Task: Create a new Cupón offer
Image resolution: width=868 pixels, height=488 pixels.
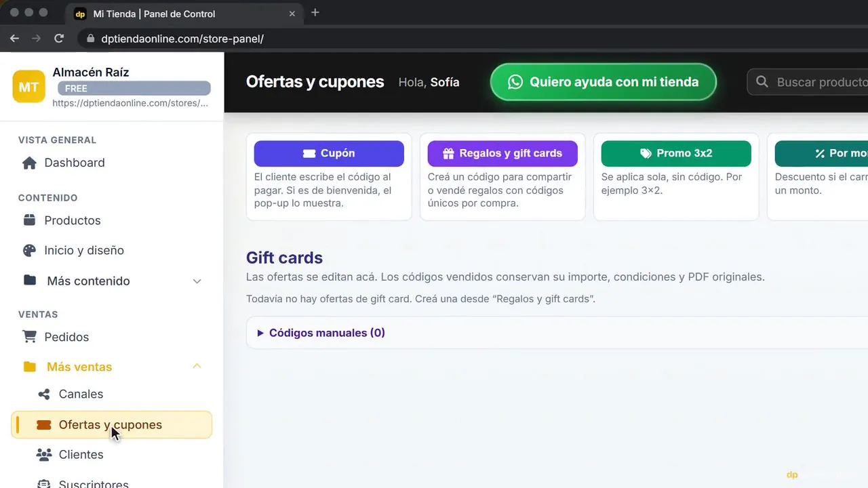Action: tap(329, 153)
